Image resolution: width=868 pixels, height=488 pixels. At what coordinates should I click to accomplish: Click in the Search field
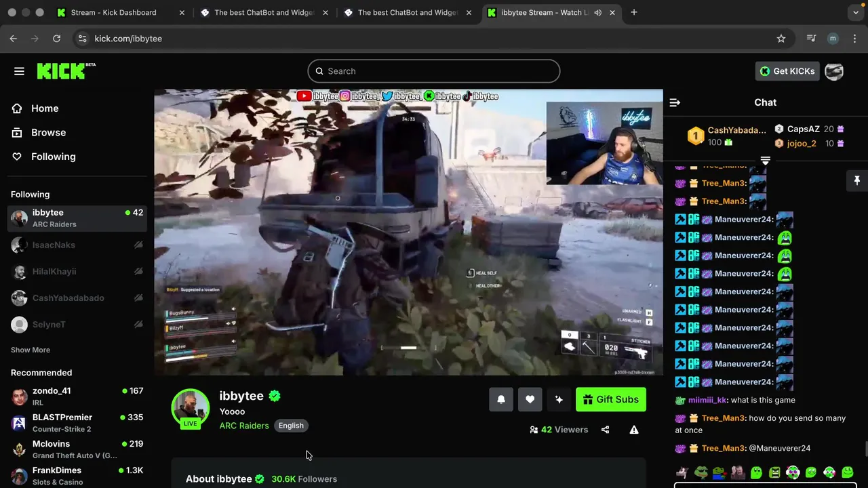click(x=434, y=71)
